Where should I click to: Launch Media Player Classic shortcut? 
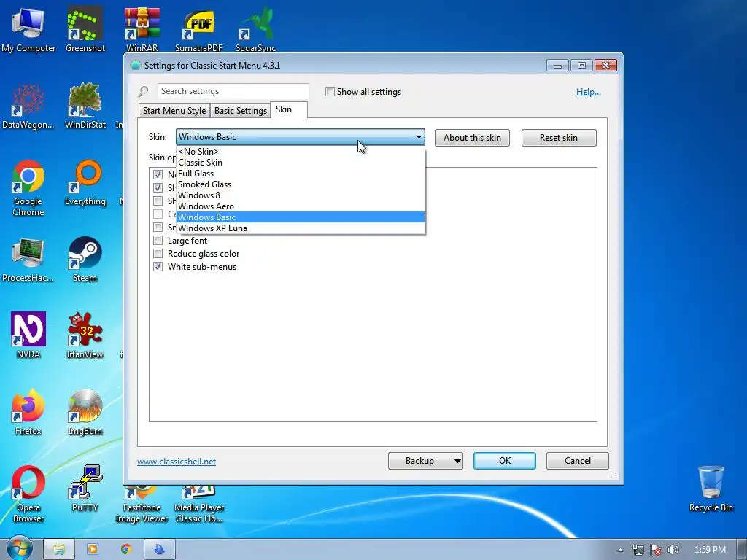pyautogui.click(x=198, y=504)
